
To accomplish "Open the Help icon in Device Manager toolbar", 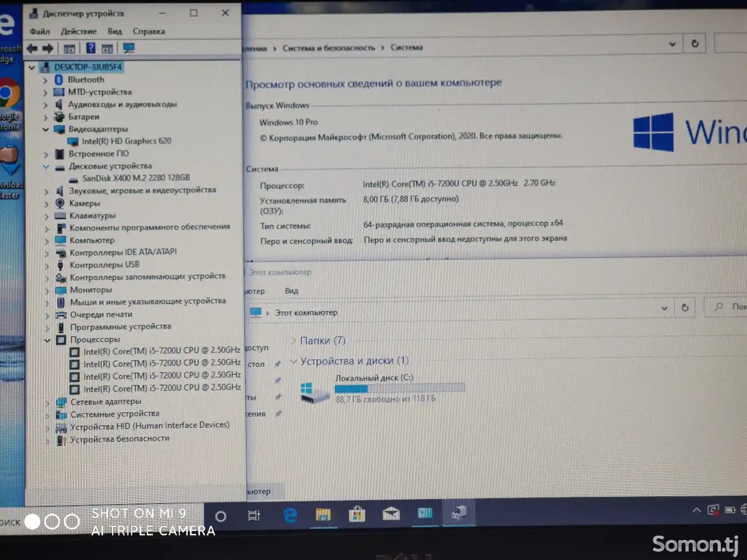I will 91,48.
